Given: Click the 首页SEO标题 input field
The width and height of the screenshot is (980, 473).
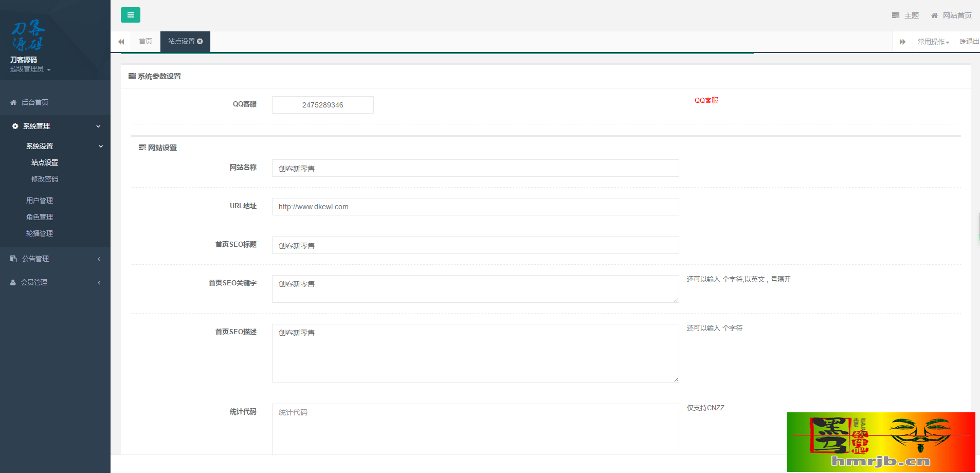Looking at the screenshot, I should [476, 245].
